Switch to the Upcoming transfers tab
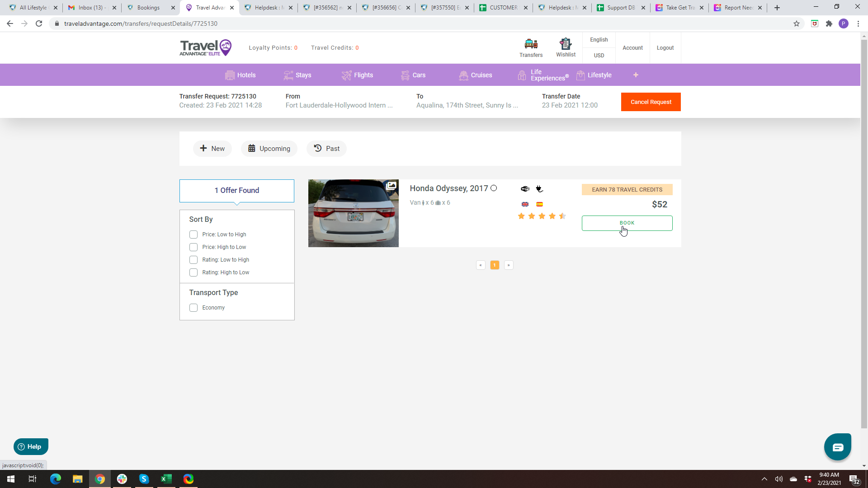 pos(269,149)
